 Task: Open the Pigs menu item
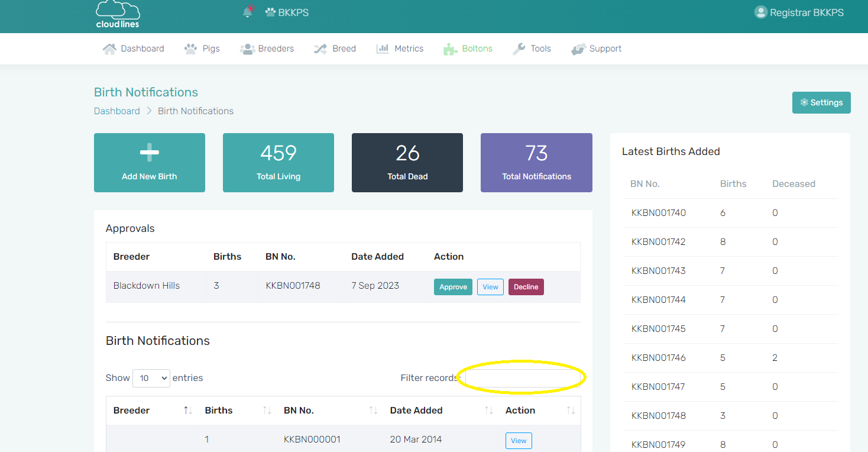pos(211,49)
